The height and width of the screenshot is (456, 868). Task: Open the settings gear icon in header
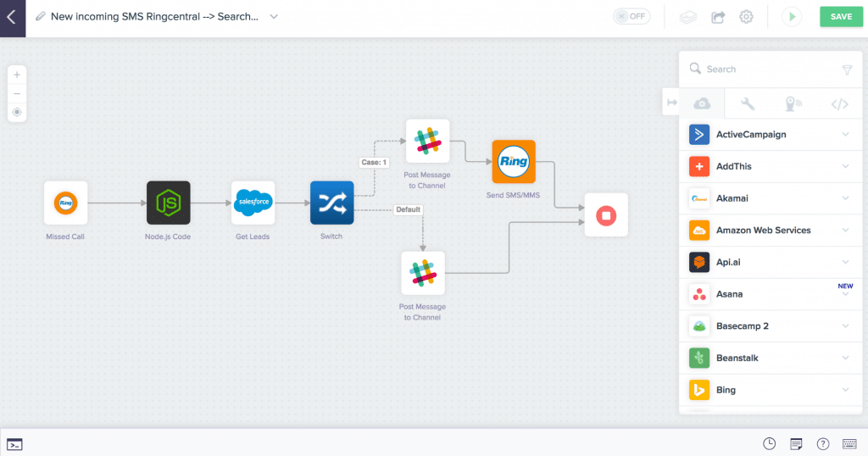[x=746, y=17]
